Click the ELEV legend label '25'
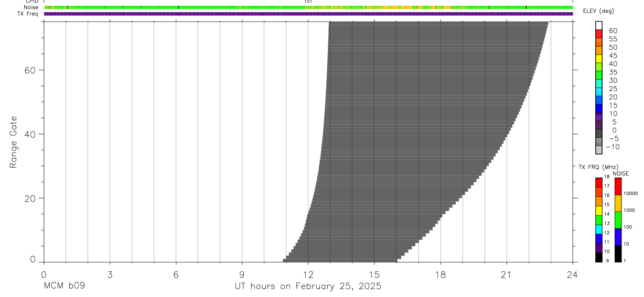Viewport: 644px width, 297px height. click(613, 89)
